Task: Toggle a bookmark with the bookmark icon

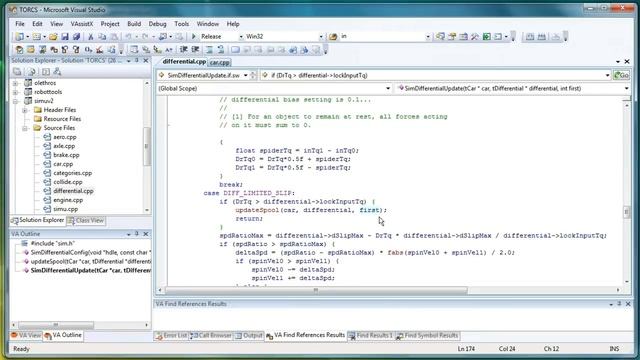Action: (x=236, y=49)
